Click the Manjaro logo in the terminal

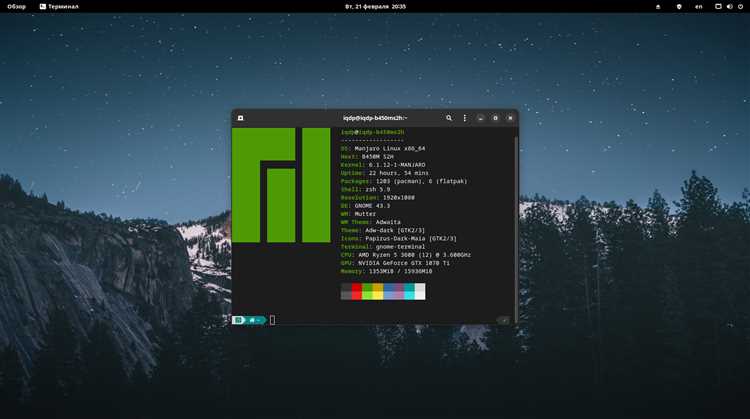click(x=281, y=185)
